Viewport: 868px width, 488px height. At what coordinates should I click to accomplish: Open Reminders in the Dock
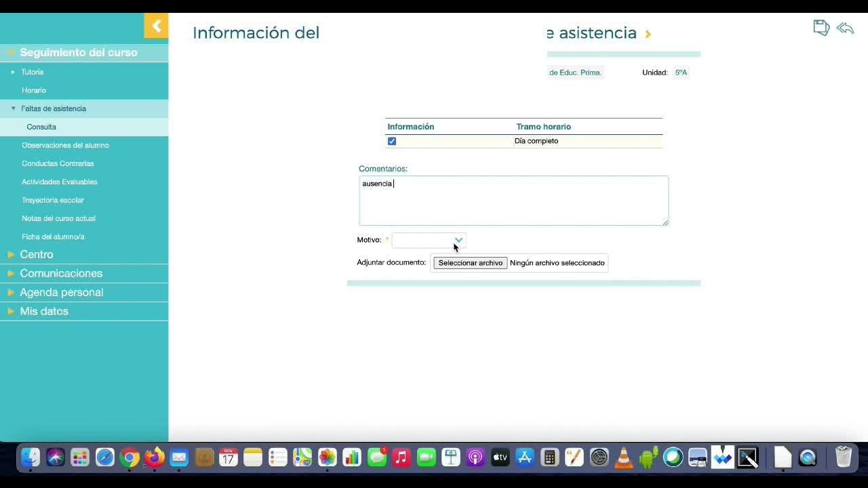point(278,457)
